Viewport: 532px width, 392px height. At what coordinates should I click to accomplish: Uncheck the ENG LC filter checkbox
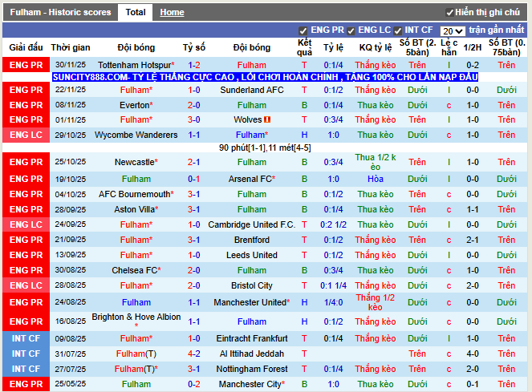click(x=351, y=30)
